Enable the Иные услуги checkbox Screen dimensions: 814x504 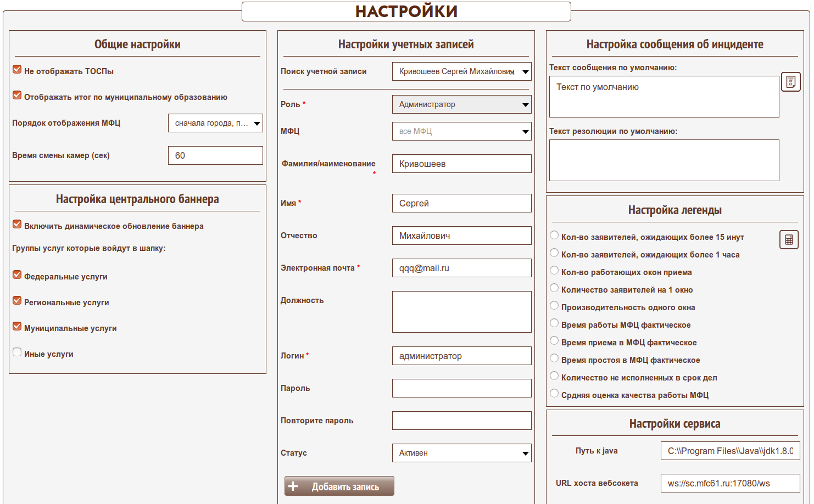point(17,352)
